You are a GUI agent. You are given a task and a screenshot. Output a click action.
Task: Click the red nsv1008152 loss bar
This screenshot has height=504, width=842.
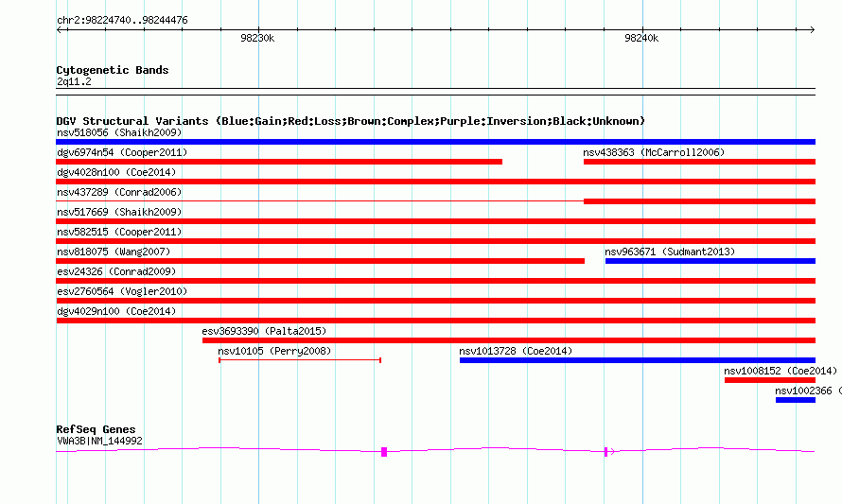point(769,380)
